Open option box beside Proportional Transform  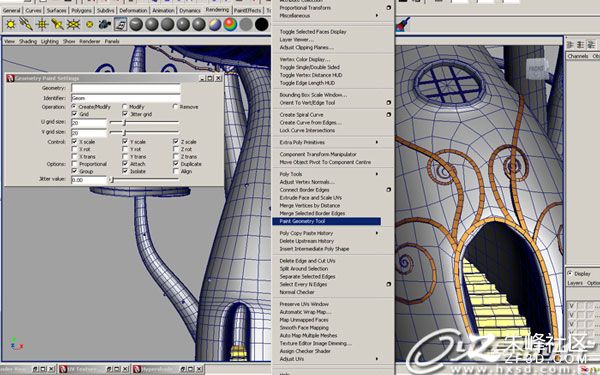click(x=388, y=8)
